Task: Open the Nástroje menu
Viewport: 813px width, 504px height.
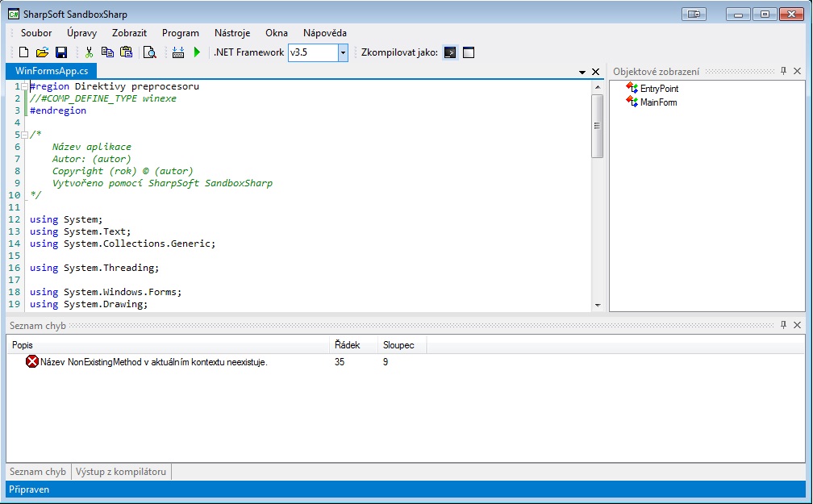Action: [232, 33]
